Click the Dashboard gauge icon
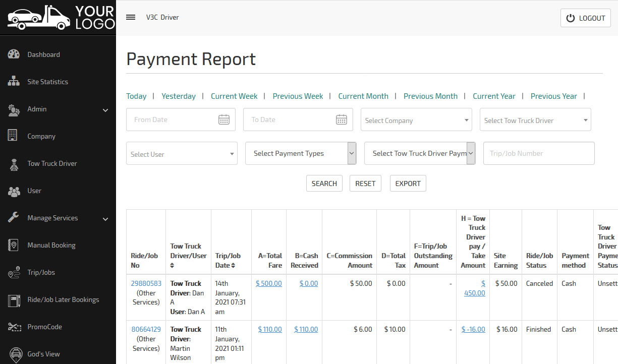This screenshot has height=364, width=618. pos(14,54)
